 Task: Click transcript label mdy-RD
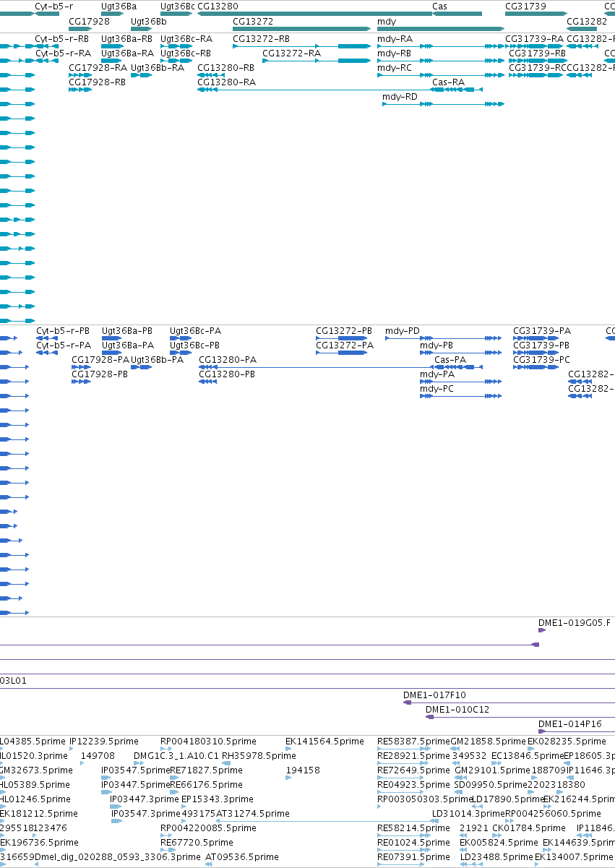point(400,96)
